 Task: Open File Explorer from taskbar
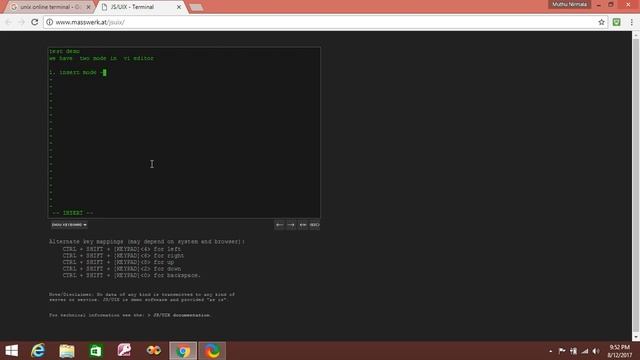67,351
